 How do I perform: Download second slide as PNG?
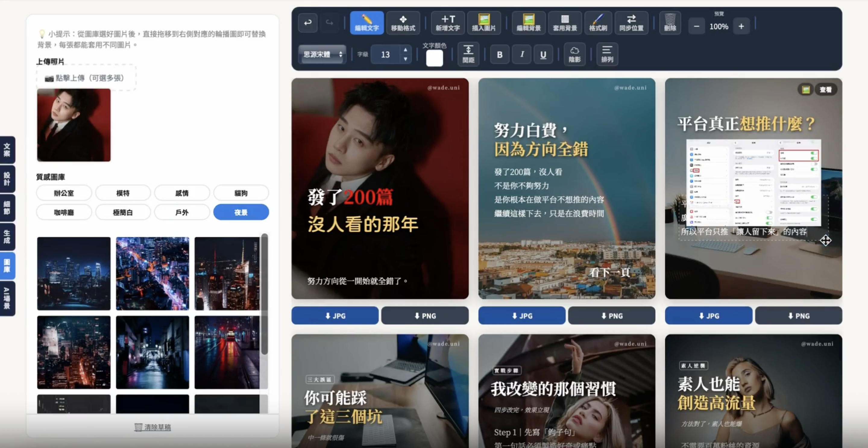pos(612,316)
